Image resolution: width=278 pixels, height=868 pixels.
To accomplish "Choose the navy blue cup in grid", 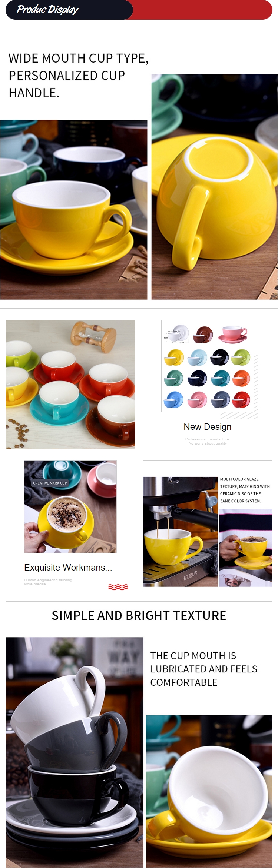I will point(197,378).
